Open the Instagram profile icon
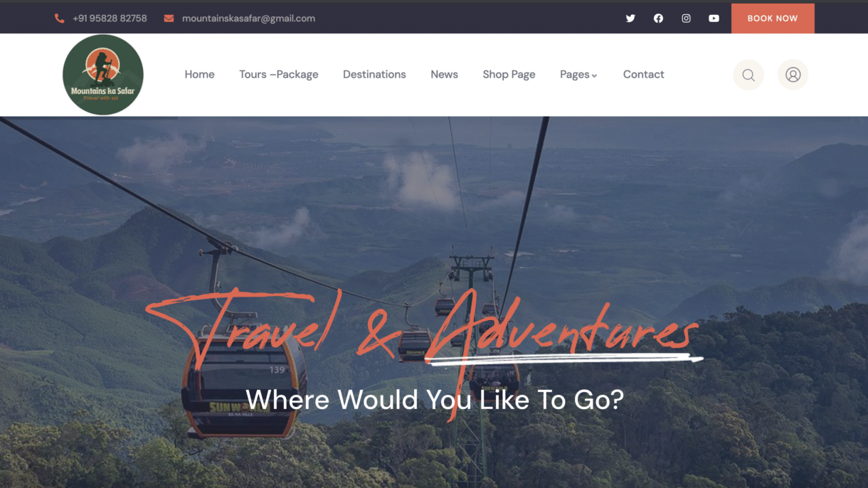The image size is (868, 488). click(x=686, y=18)
